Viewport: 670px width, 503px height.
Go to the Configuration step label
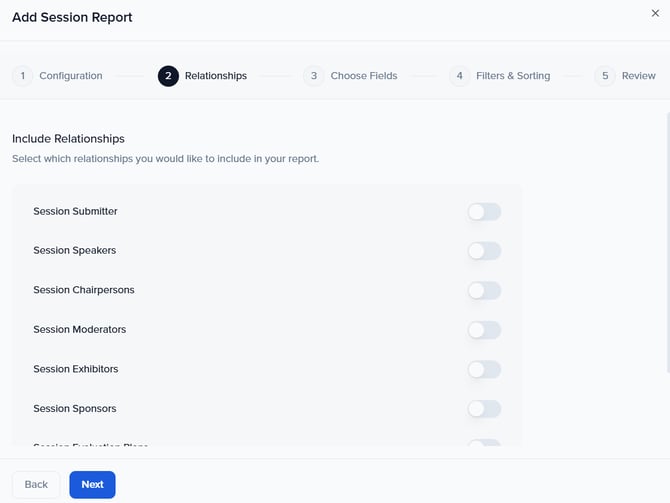pos(70,76)
